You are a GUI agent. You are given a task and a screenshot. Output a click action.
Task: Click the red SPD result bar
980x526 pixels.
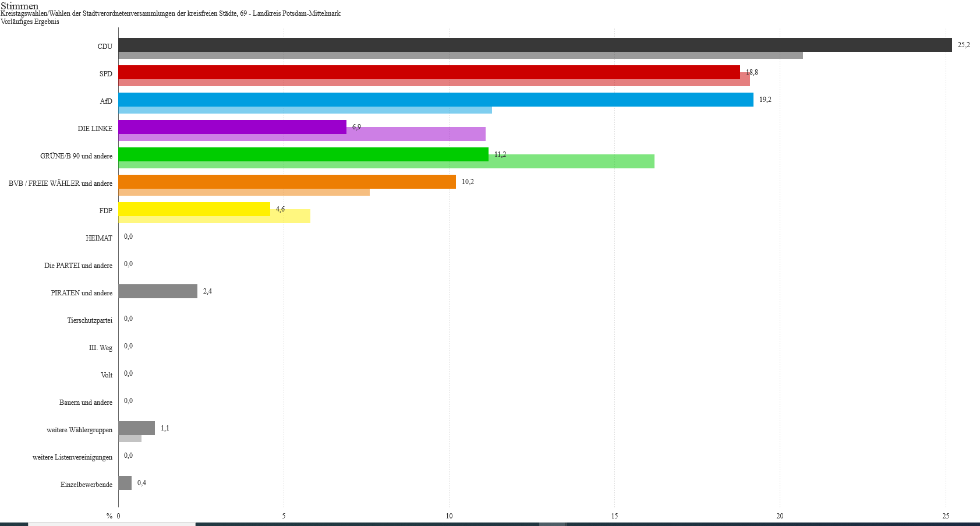click(429, 72)
